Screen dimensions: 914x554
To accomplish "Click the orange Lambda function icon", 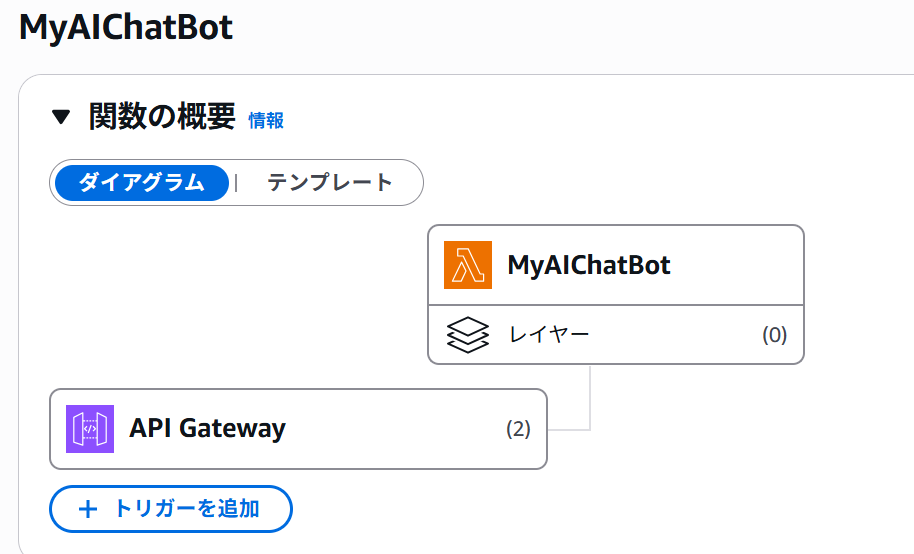I will click(x=467, y=265).
